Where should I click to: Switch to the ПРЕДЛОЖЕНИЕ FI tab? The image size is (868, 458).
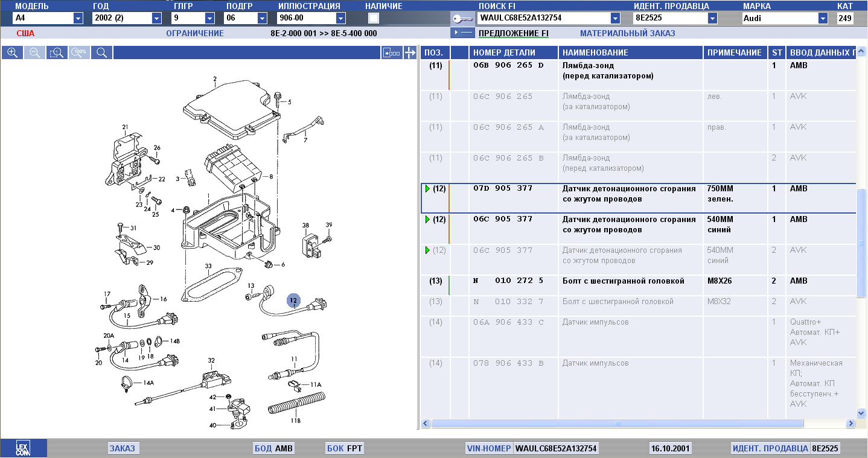coord(513,33)
